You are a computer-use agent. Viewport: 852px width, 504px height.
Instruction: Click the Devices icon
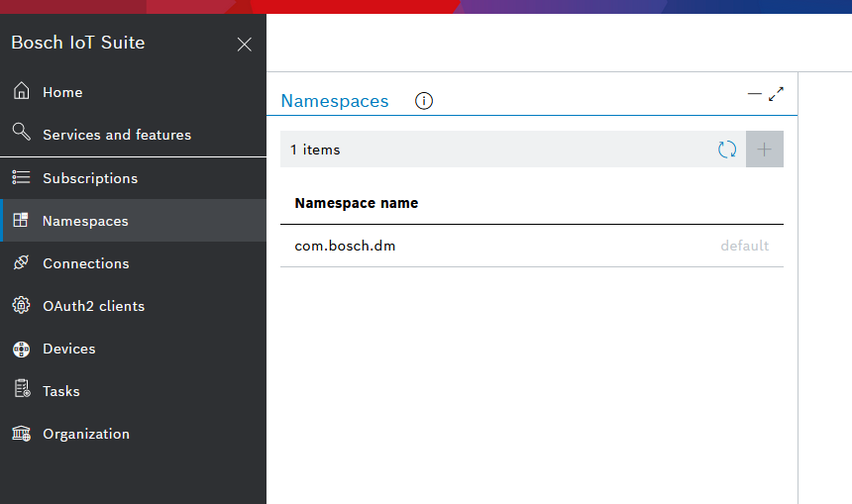tap(21, 349)
